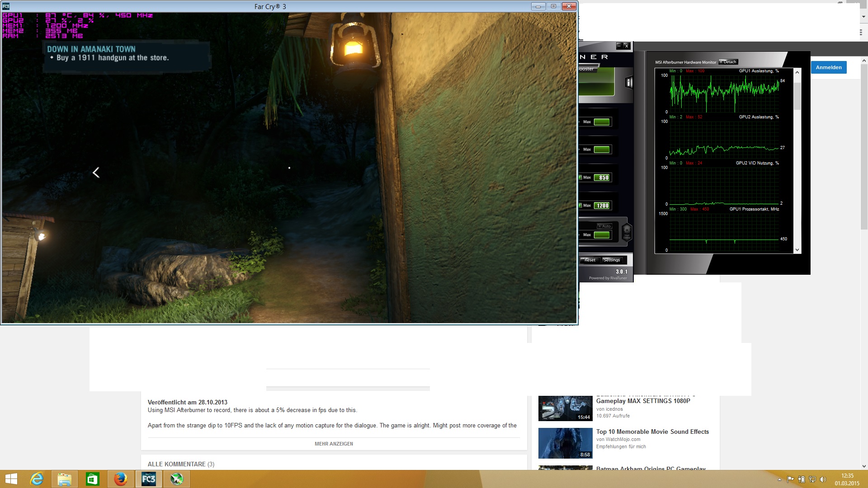Click the GPU2 VID Nutzung graph
The image size is (868, 488).
[724, 186]
